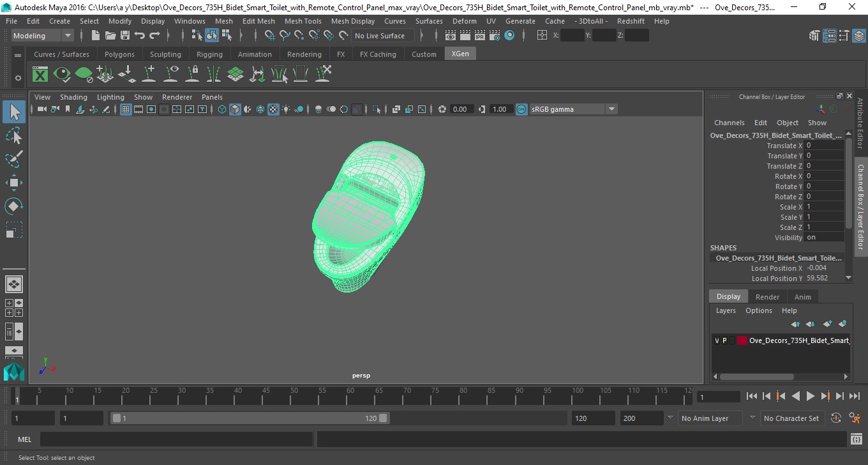Toggle the viewport Film Gate button
868x465 pixels.
[138, 109]
